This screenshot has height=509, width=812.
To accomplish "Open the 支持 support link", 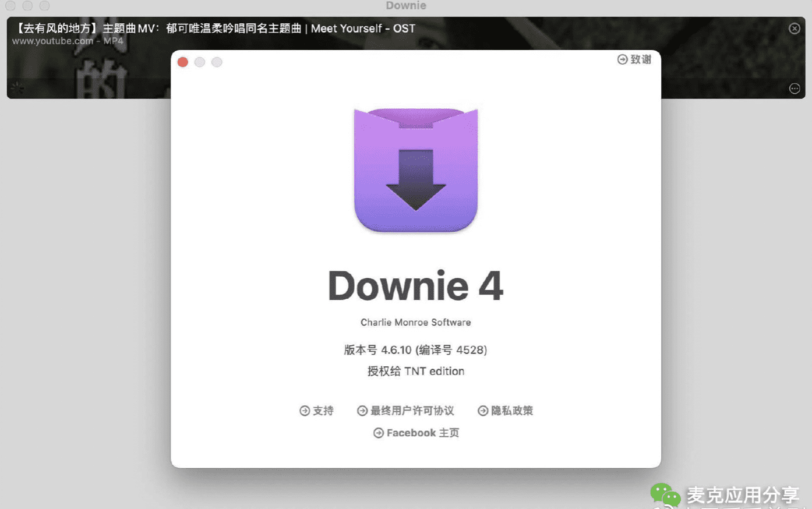I will click(316, 411).
